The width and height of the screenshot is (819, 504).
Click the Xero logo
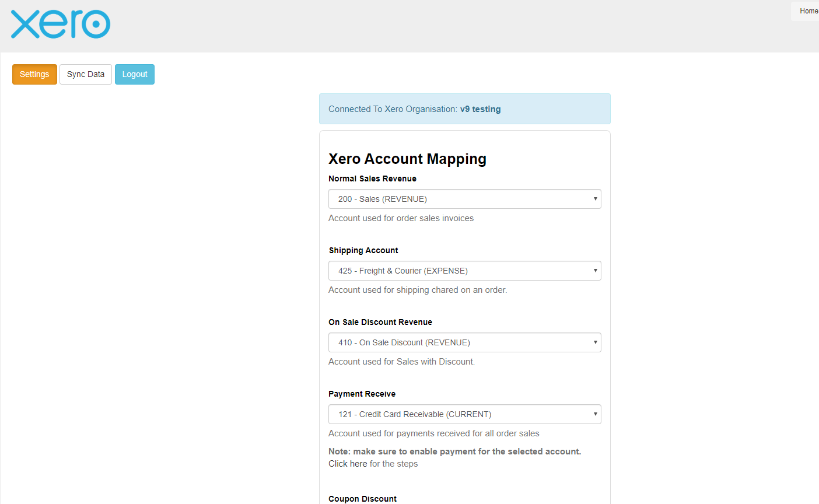(61, 24)
